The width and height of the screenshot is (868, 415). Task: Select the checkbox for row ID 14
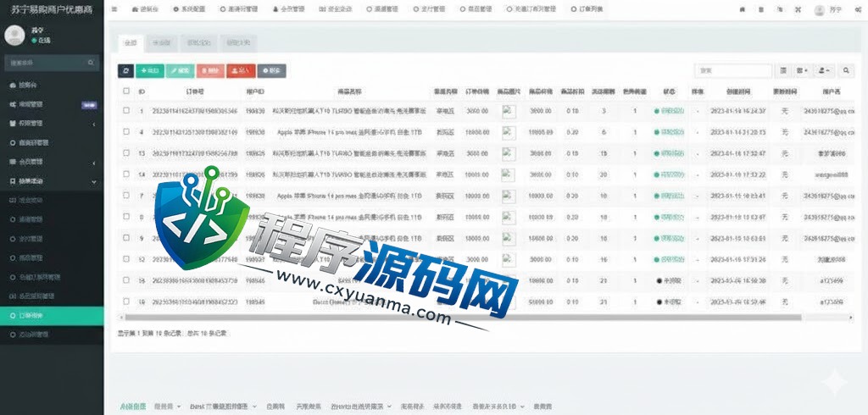[126, 174]
